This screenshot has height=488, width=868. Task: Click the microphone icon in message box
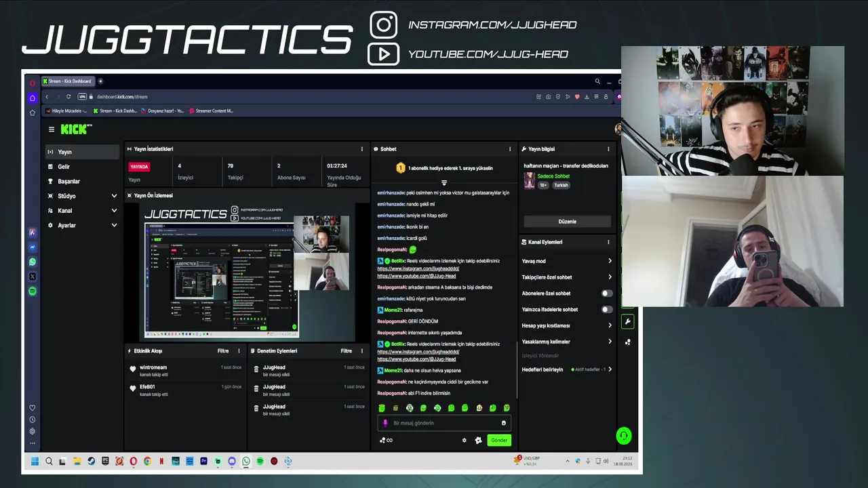pyautogui.click(x=385, y=423)
